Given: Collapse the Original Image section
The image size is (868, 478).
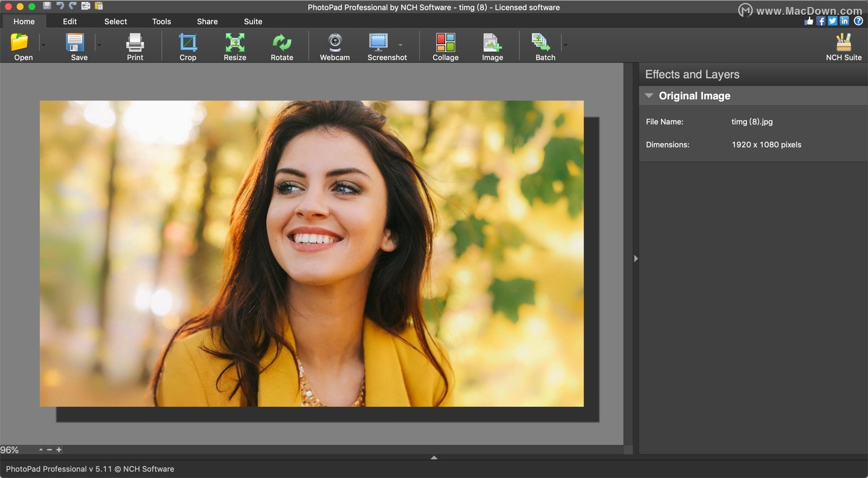Looking at the screenshot, I should [649, 96].
